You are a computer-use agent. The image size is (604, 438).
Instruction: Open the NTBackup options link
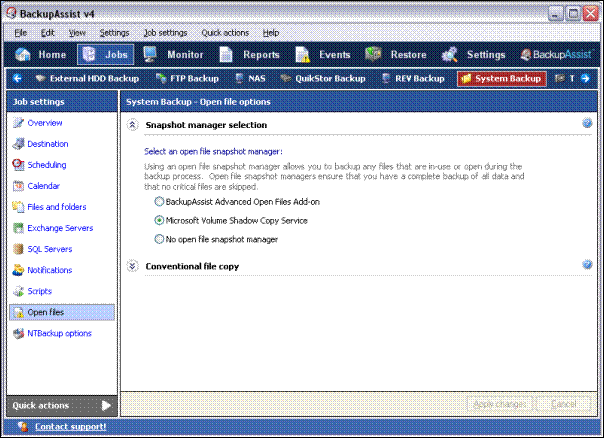click(59, 333)
